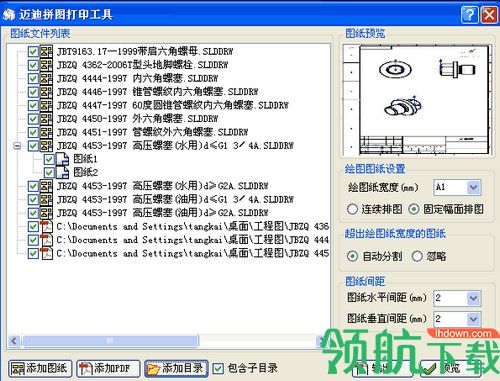Click the PDF icon of the JBZQ 444 path row
Screen dimensions: 500x381
coord(46,240)
